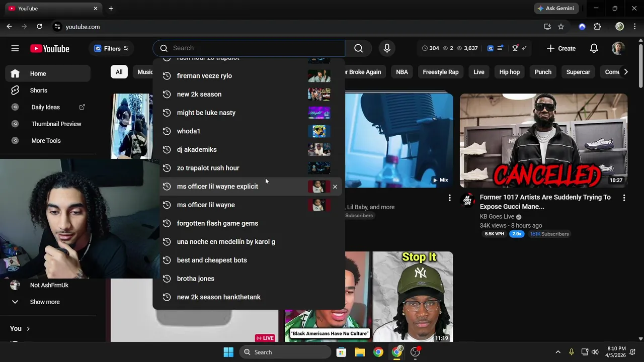Reload the page

coord(39,27)
